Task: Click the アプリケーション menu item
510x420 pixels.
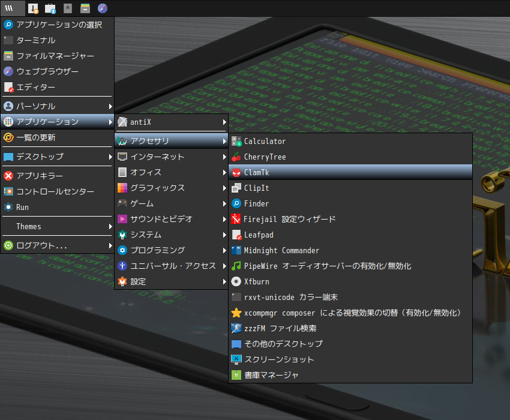Action: 58,122
